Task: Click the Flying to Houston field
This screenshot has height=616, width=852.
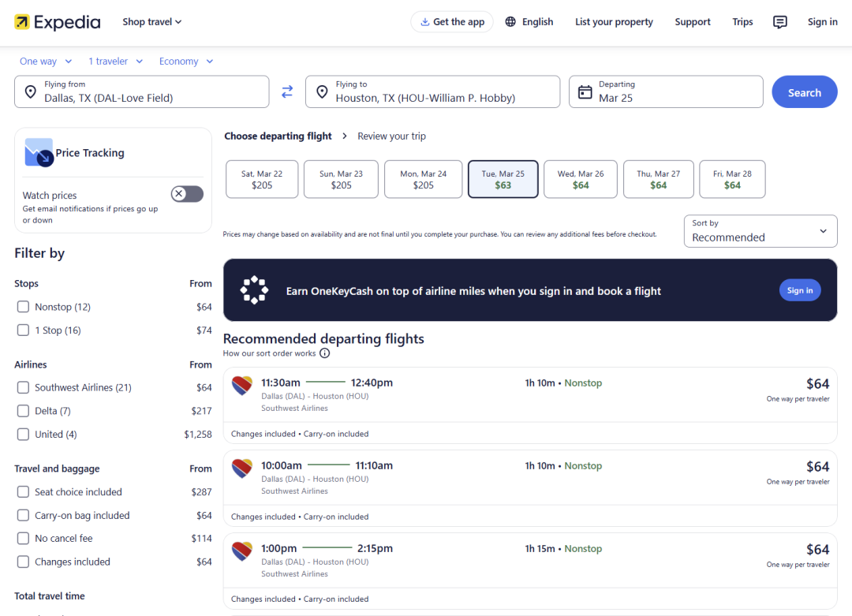Action: click(x=432, y=91)
